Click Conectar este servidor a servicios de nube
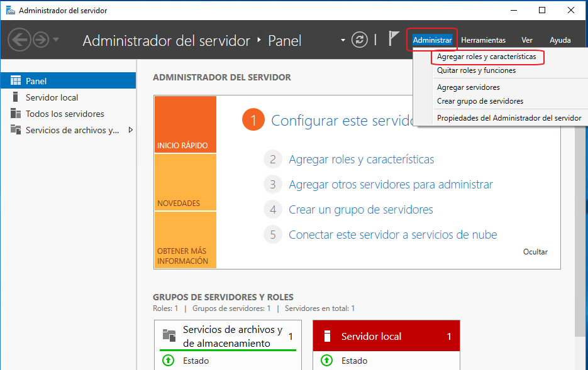588x370 pixels. tap(392, 235)
